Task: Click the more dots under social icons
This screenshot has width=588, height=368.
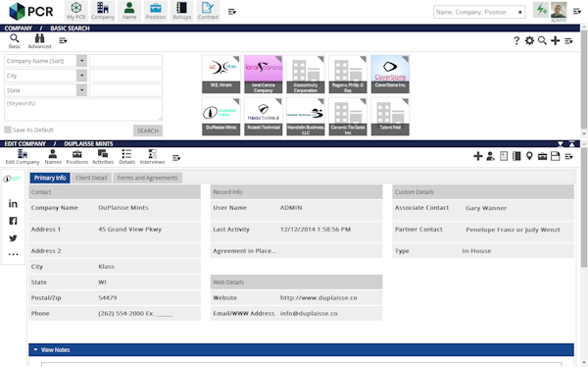Action: click(x=13, y=254)
